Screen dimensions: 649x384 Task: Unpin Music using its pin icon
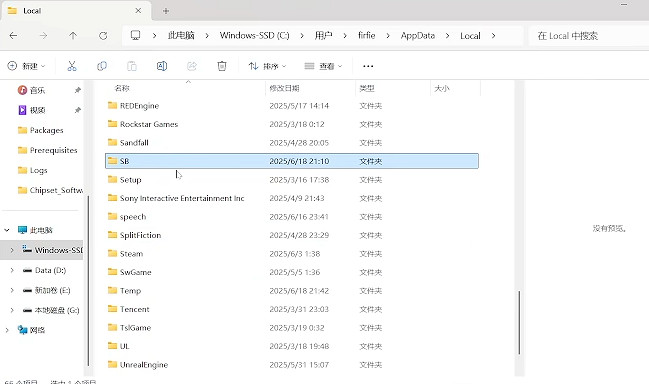(77, 90)
